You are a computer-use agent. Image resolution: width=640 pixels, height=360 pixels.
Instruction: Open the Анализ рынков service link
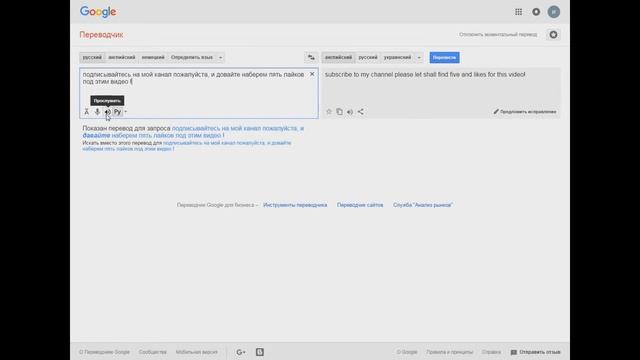click(x=423, y=205)
